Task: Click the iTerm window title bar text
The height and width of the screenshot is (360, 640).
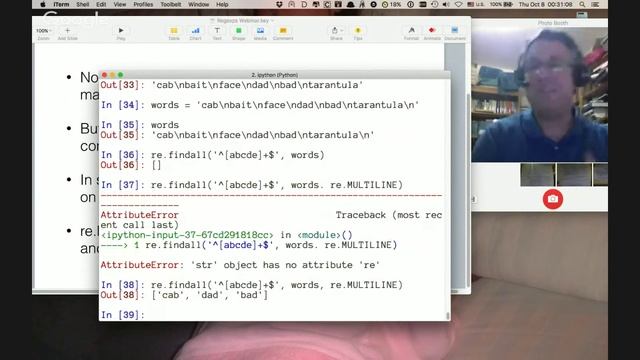Action: 275,75
